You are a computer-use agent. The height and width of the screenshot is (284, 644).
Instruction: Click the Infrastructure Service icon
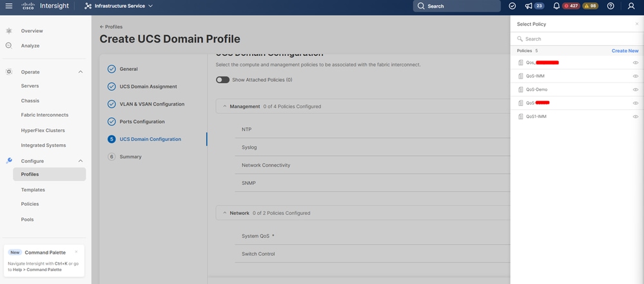coord(88,6)
